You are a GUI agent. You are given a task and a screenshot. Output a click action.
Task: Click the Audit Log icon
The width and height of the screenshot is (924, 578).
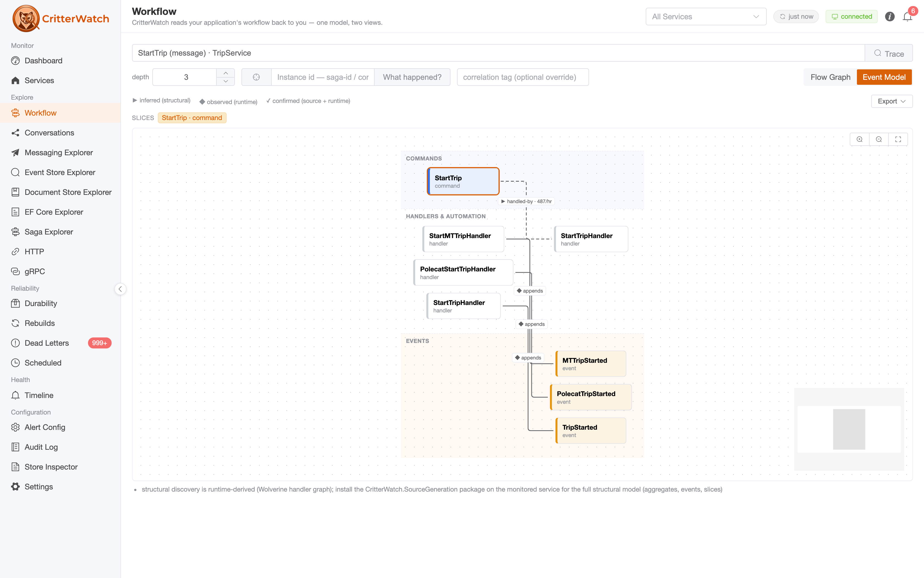click(x=15, y=447)
